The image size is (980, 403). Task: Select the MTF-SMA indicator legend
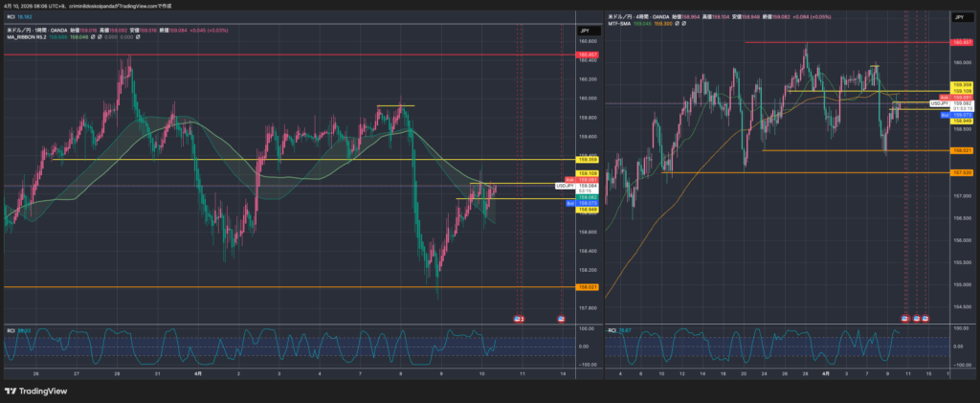[622, 23]
